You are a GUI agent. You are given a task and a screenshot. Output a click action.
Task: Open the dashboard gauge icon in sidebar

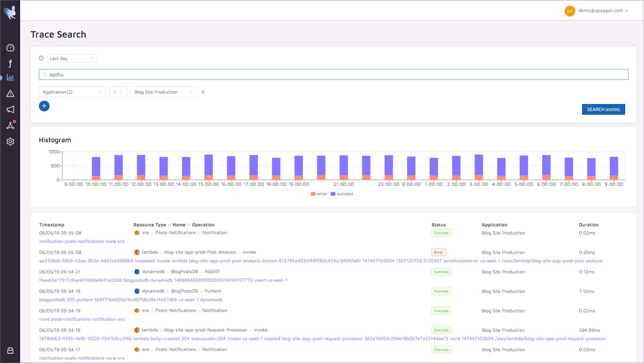point(10,48)
